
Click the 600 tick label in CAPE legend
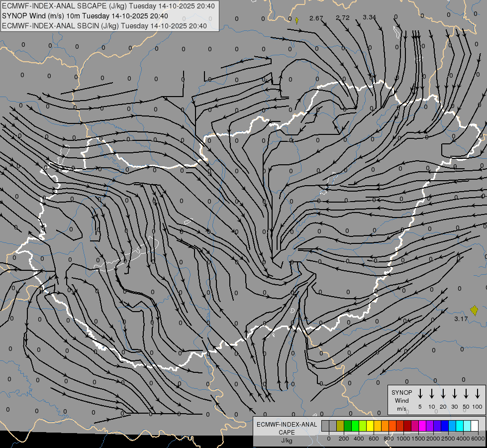[374, 439]
